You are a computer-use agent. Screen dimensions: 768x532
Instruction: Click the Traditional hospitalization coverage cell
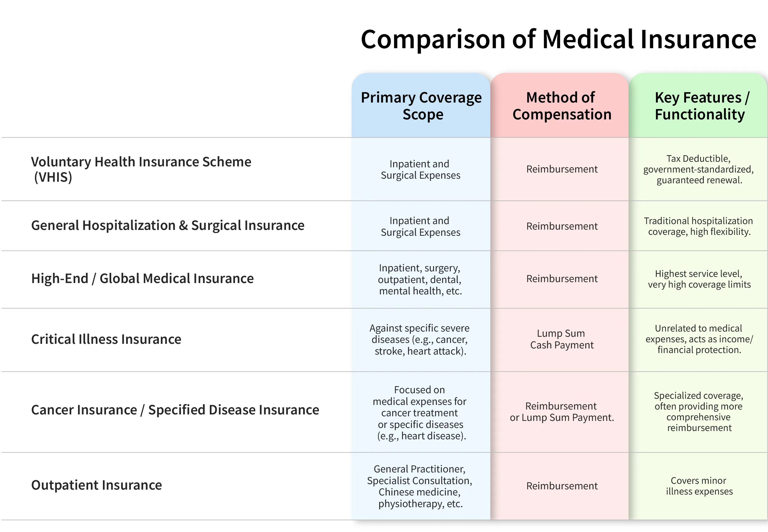tap(699, 226)
